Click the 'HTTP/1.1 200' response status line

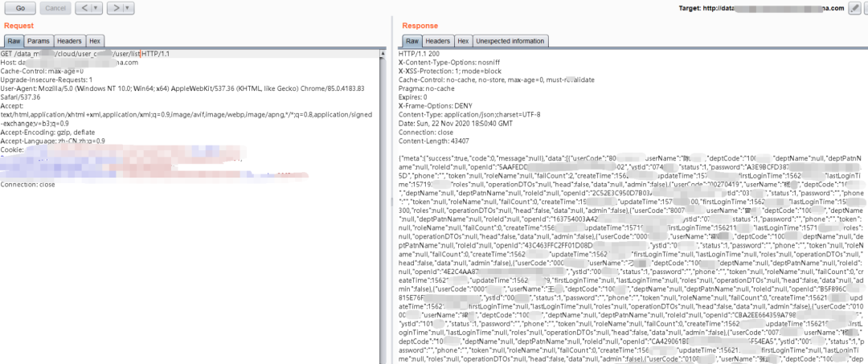(x=419, y=54)
